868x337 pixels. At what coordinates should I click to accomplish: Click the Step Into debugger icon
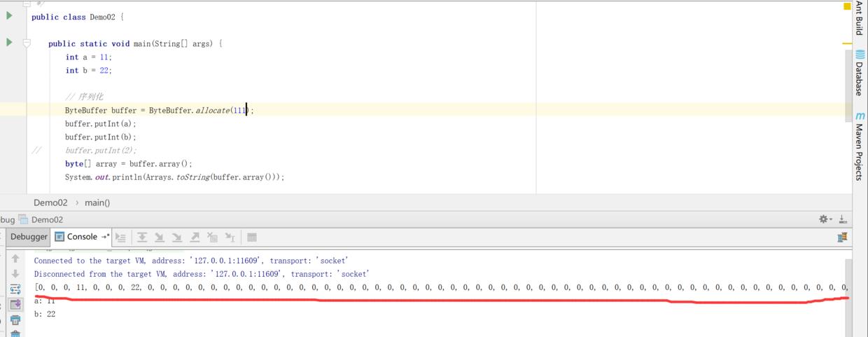pos(160,238)
